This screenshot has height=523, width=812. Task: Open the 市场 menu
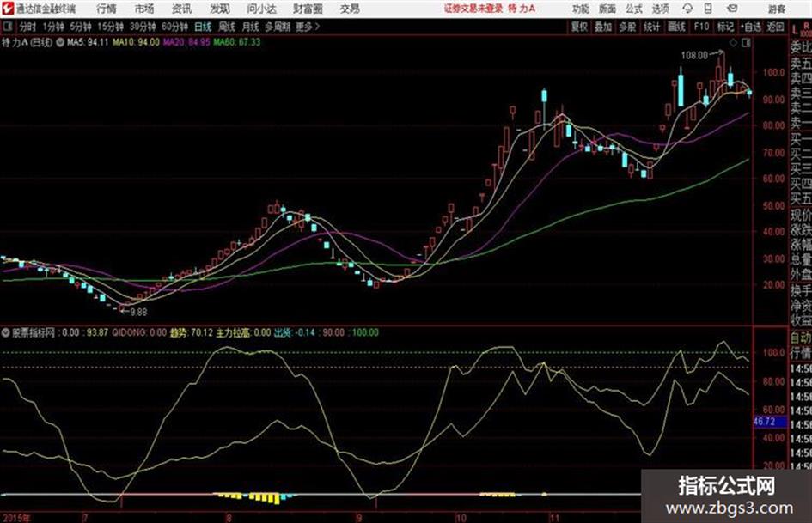144,9
